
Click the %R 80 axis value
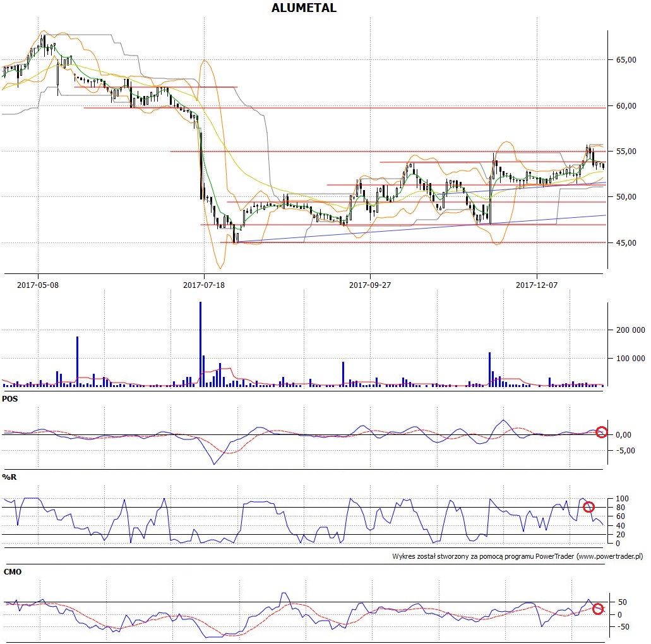point(621,508)
